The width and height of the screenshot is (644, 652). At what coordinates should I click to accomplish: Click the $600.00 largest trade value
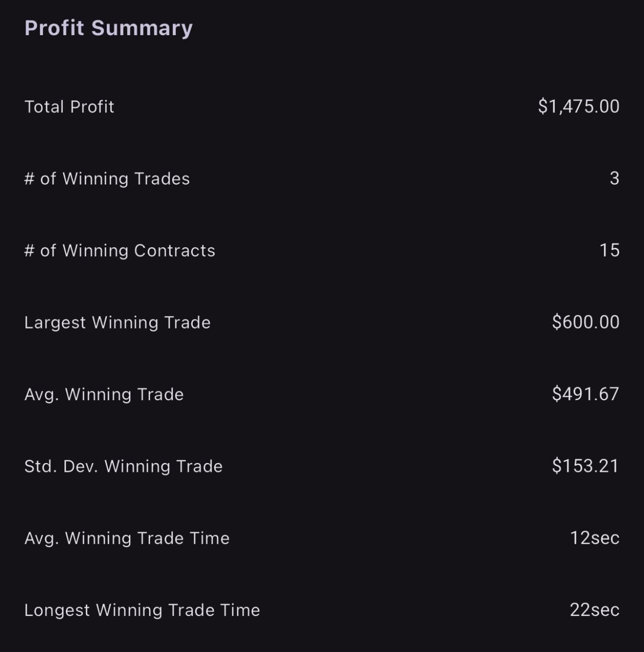(585, 322)
